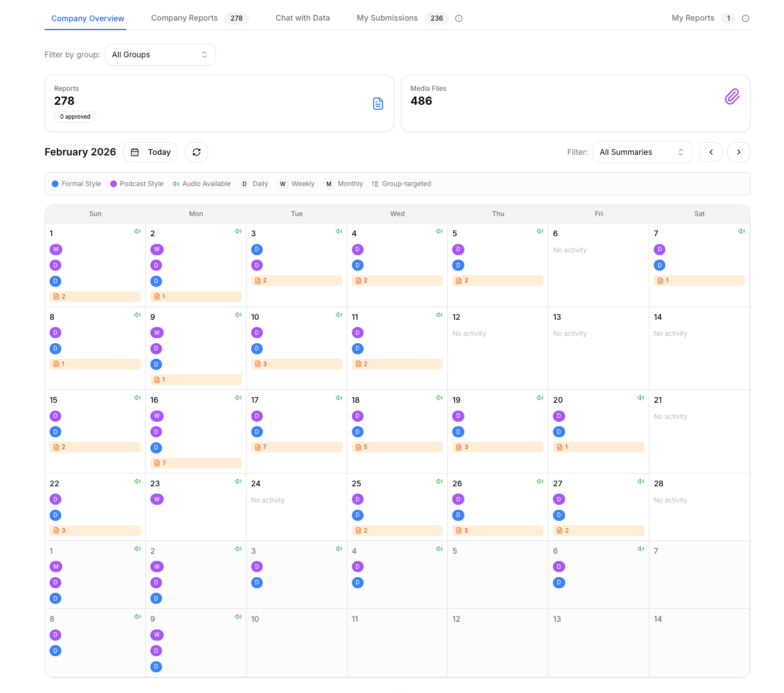Open the purple podcast Daily badge on February 10
Screen dimensions: 784x693
[257, 333]
